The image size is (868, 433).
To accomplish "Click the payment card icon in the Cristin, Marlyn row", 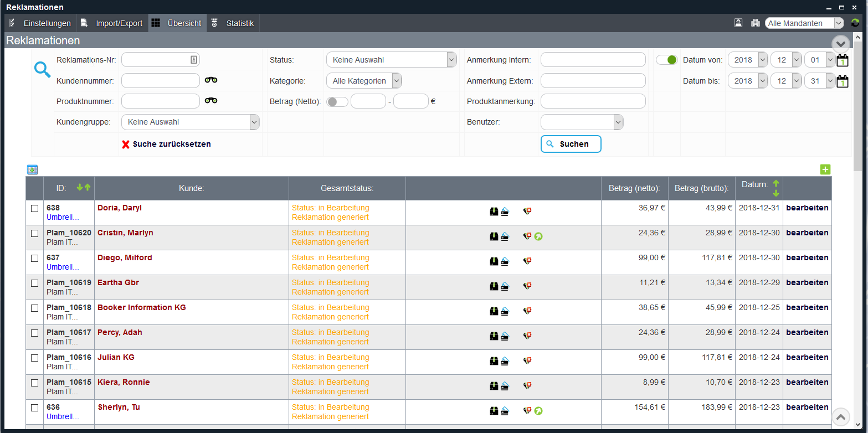I will 504,236.
